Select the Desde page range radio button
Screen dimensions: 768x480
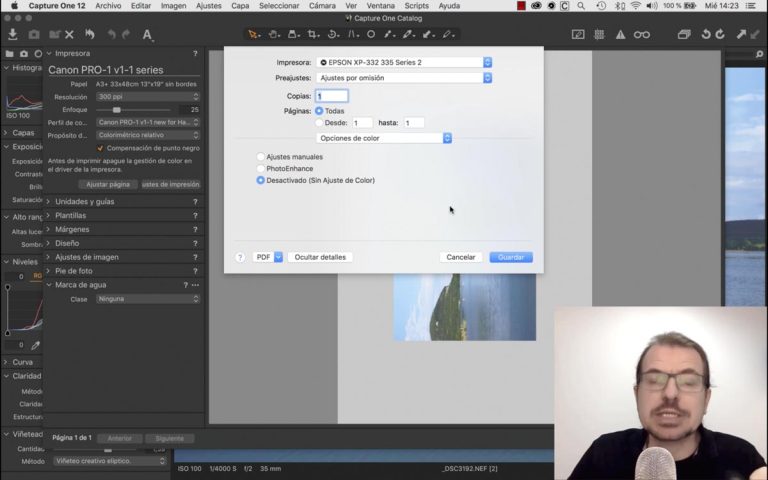pos(319,123)
